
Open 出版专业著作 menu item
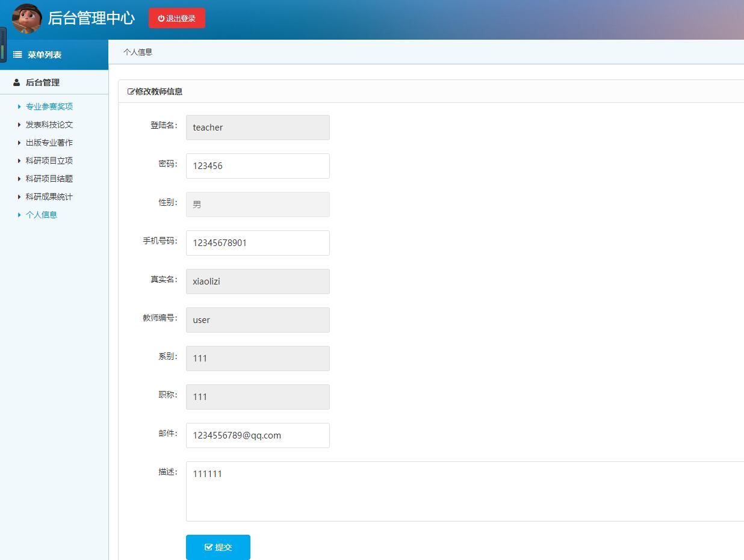(x=49, y=143)
